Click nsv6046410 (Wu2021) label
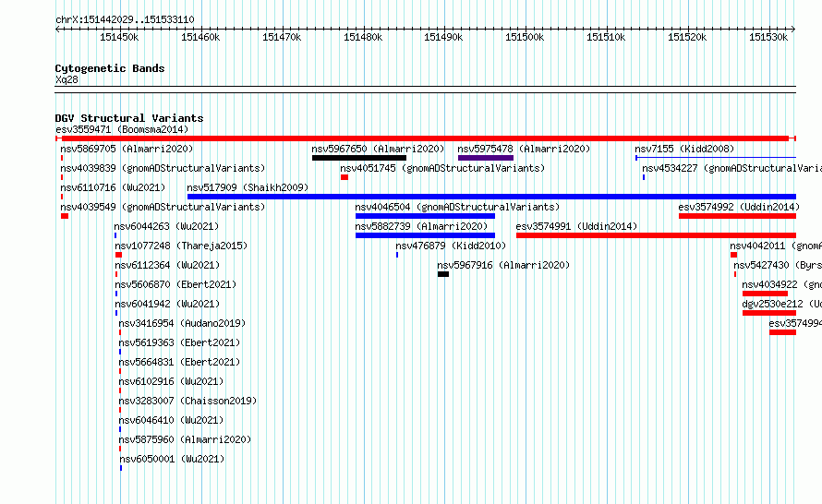Viewport: 822px width, 504px height. 171,420
